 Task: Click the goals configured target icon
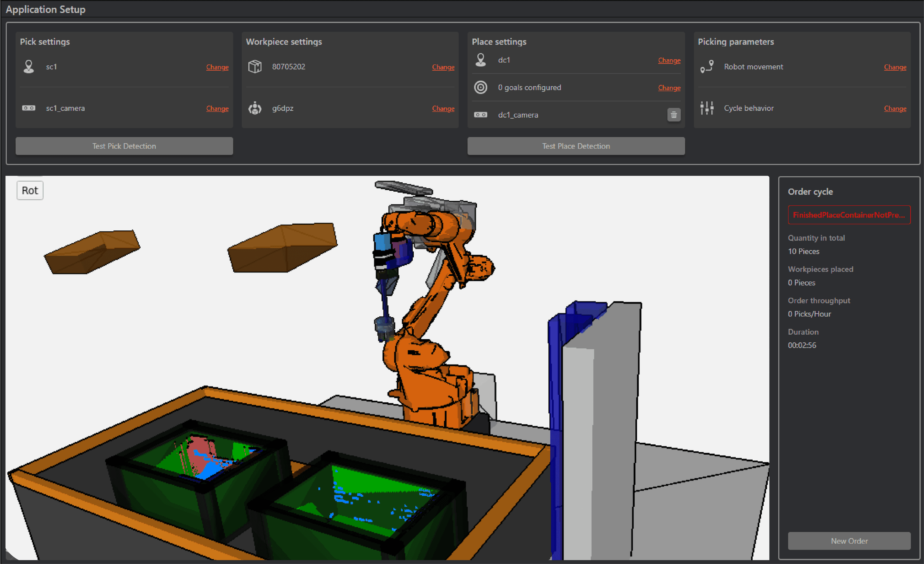point(480,87)
